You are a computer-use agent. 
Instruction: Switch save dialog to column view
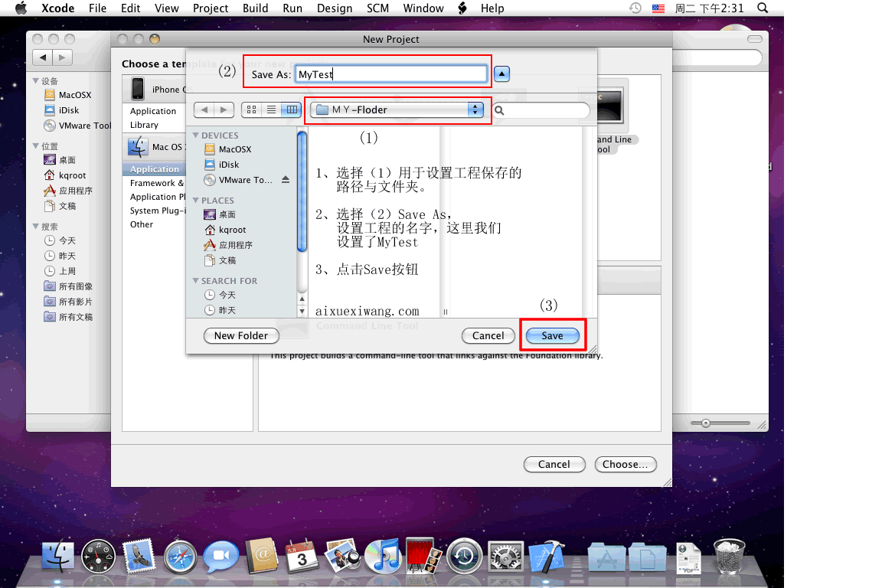292,109
